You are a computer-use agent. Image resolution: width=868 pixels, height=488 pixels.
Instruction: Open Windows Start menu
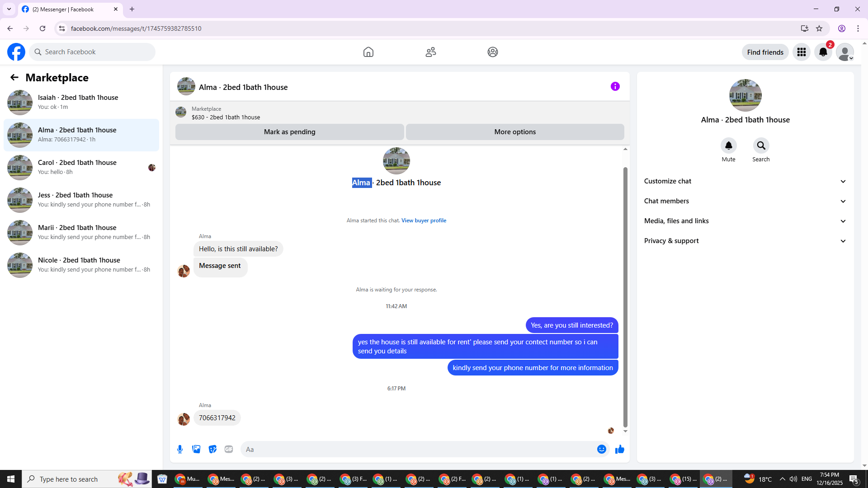pos(11,479)
